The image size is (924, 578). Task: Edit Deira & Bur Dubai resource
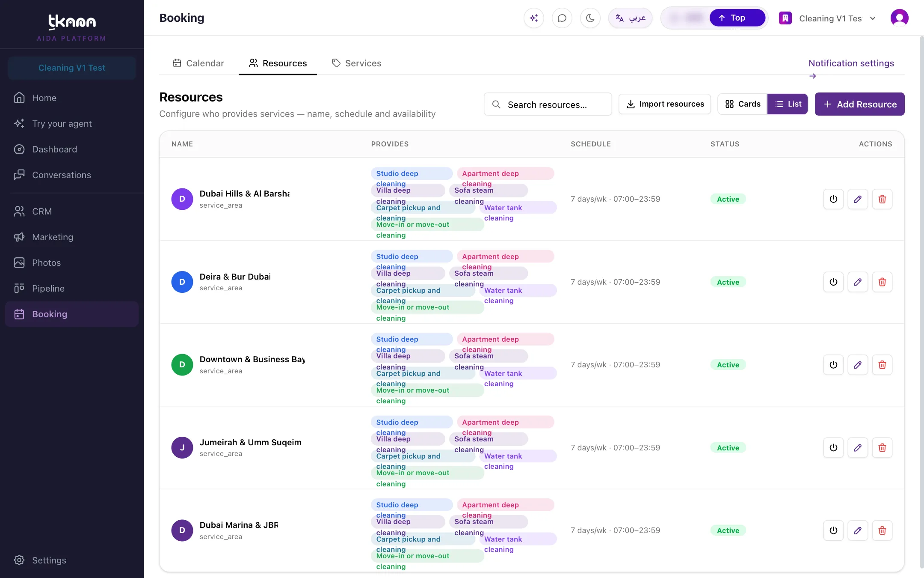coord(857,282)
